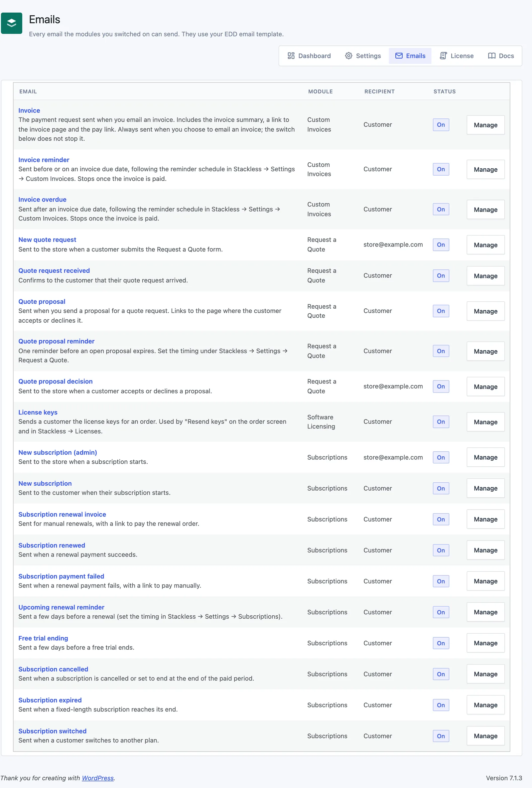Manage the Free trial ending email
Image resolution: width=532 pixels, height=788 pixels.
coord(485,643)
